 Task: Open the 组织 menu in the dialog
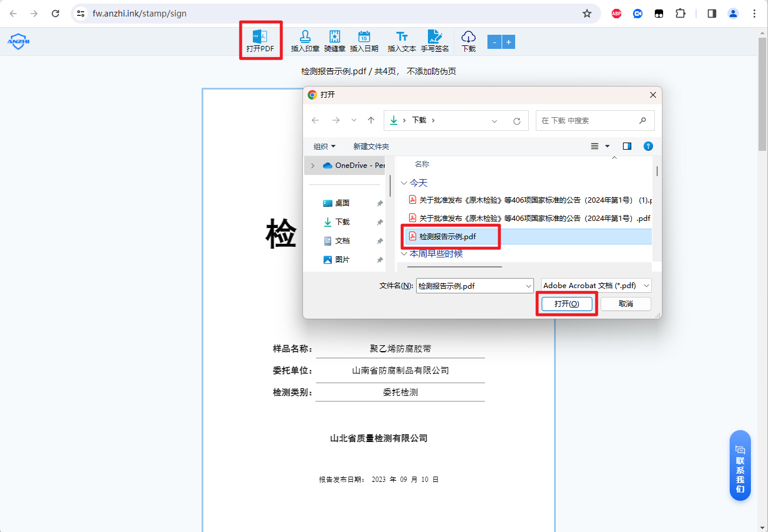click(324, 146)
